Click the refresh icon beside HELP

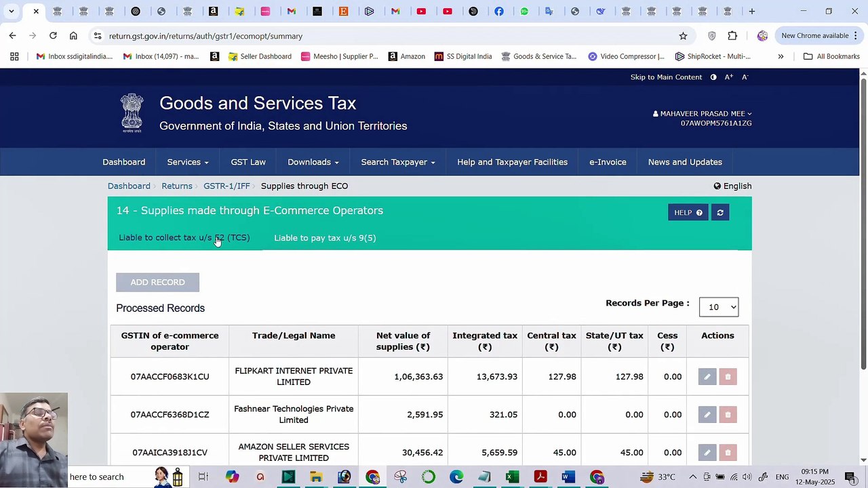point(720,213)
